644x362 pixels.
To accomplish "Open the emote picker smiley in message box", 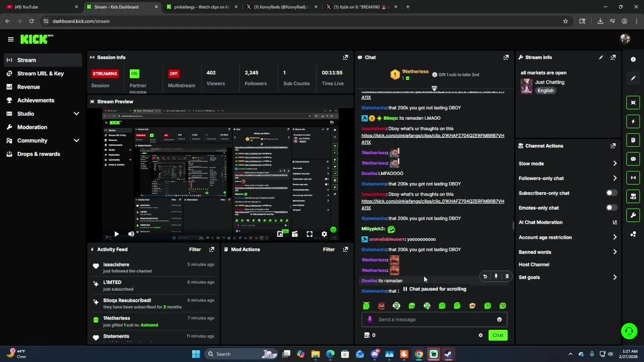I will click(499, 320).
